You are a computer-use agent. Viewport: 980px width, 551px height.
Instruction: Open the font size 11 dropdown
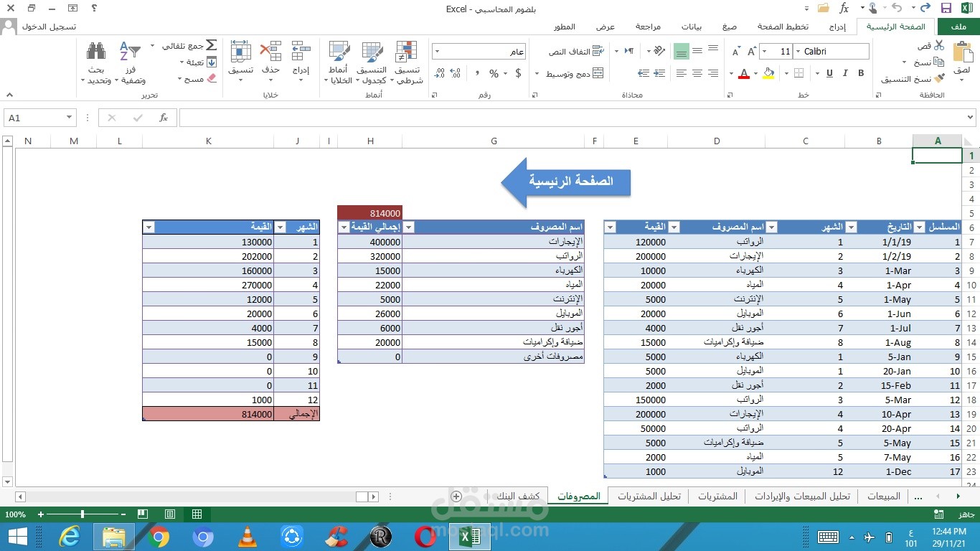tap(765, 52)
